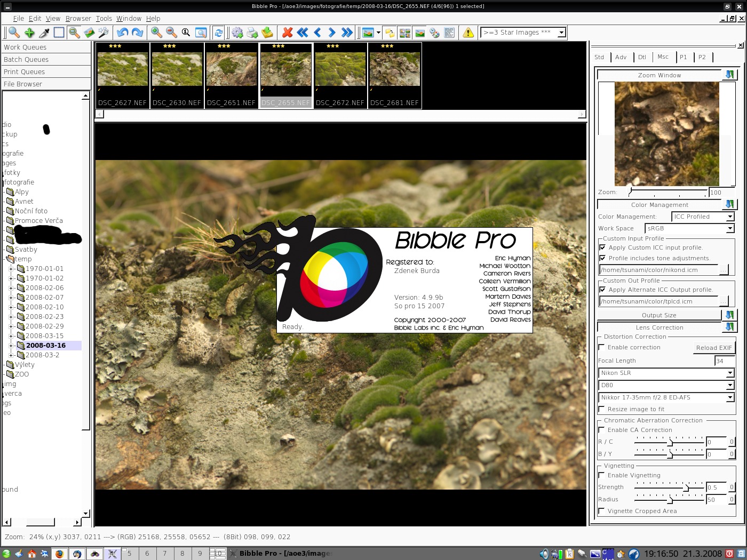Expand the 2008-02-06 folder node
The image size is (747, 560).
tap(12, 288)
